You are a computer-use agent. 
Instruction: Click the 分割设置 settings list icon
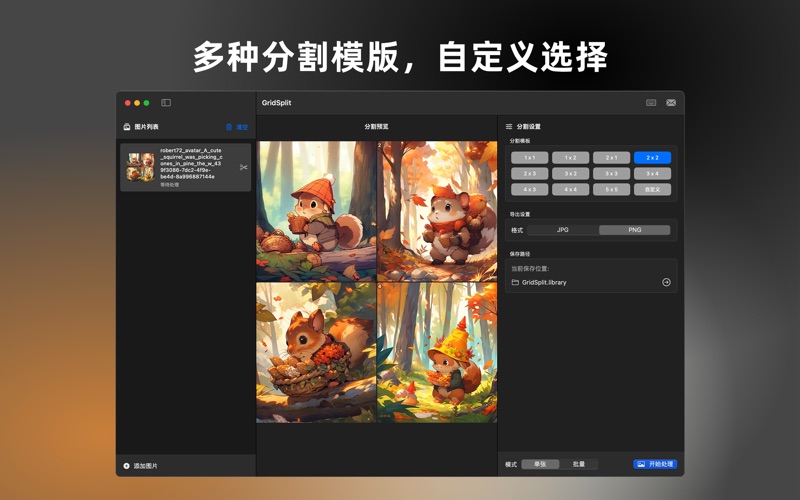[509, 127]
